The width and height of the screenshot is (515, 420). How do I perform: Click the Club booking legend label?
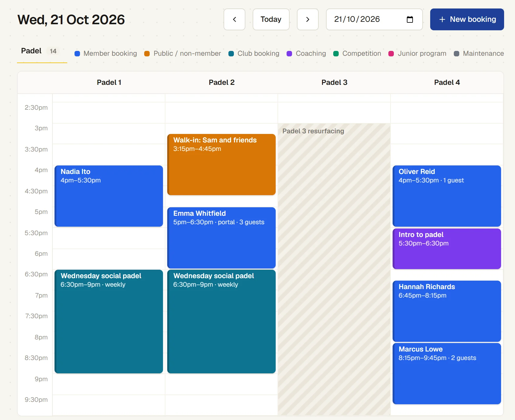[258, 54]
